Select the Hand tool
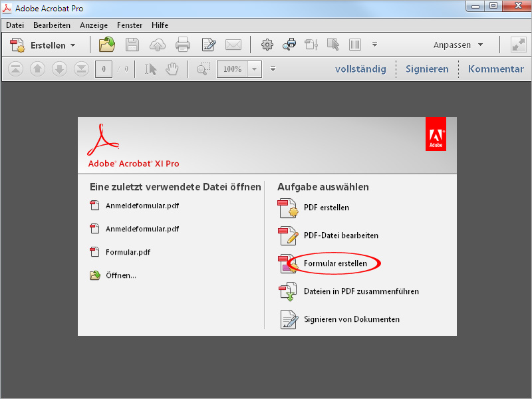Screen dimensions: 532x399 [x=172, y=68]
